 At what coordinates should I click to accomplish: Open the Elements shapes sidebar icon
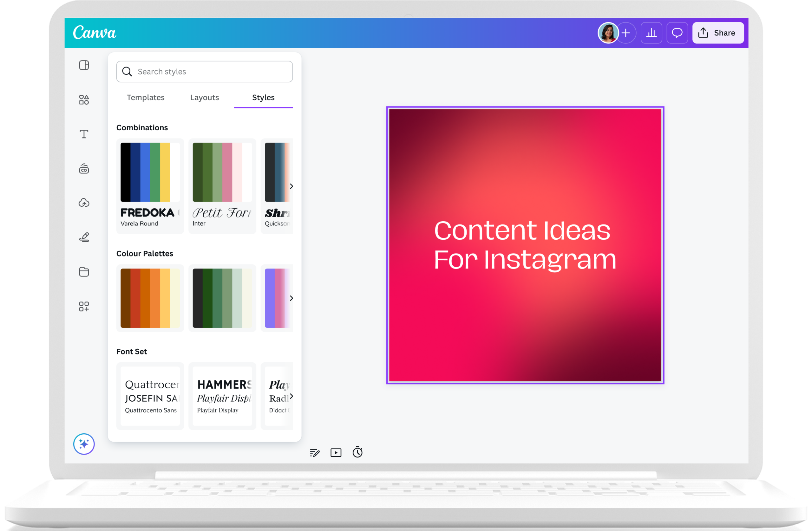point(84,100)
